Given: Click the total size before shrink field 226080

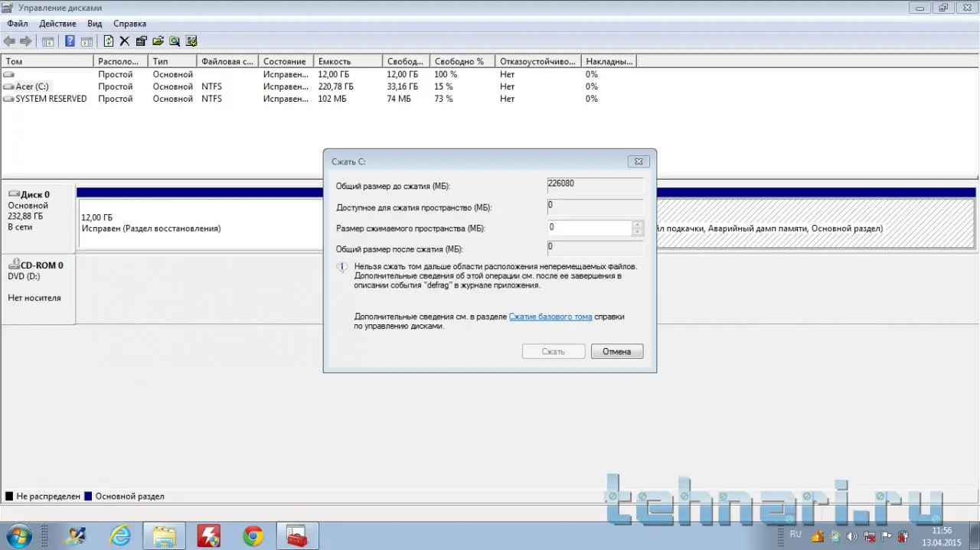Looking at the screenshot, I should 595,186.
